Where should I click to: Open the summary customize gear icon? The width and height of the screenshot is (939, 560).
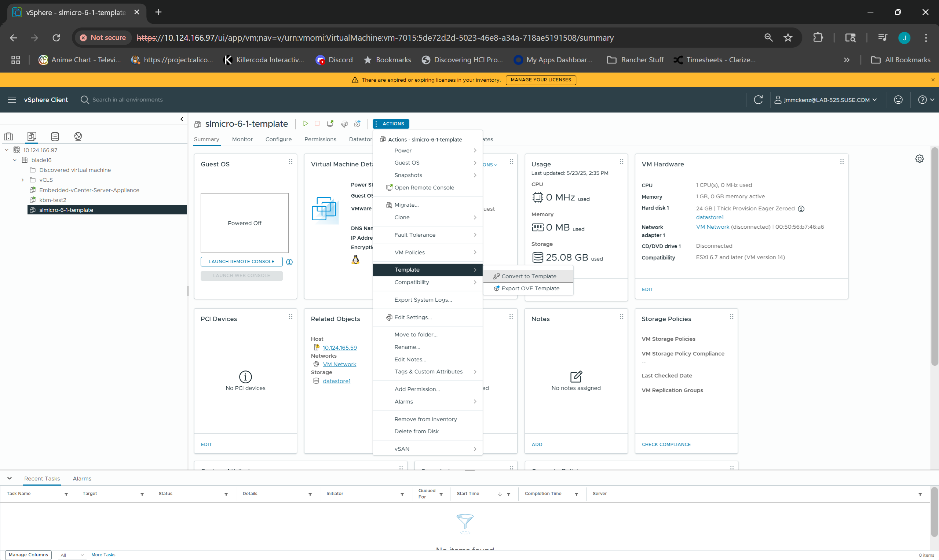coord(919,159)
